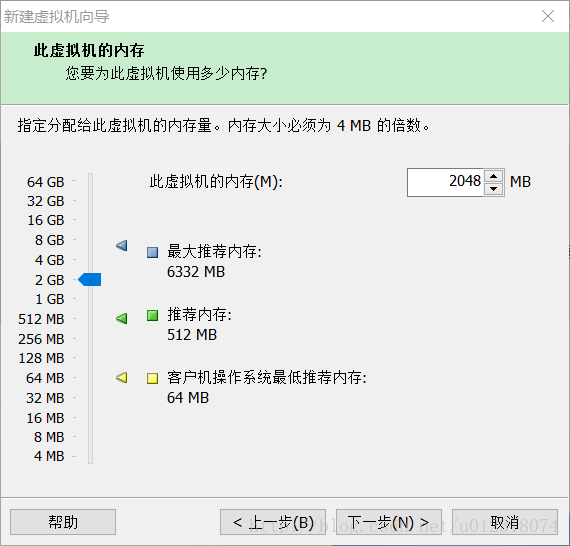Select the 8 MB scale label
This screenshot has height=546, width=570.
coord(49,437)
